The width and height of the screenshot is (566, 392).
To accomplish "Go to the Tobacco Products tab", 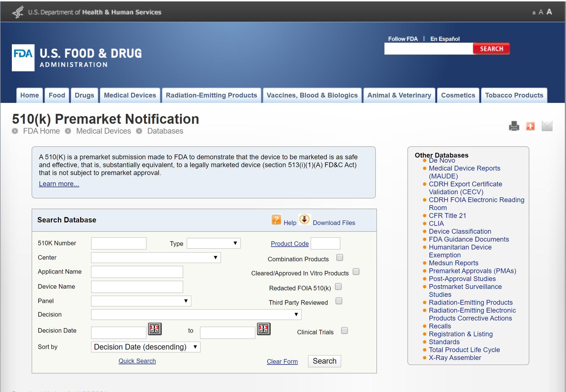I will [514, 95].
